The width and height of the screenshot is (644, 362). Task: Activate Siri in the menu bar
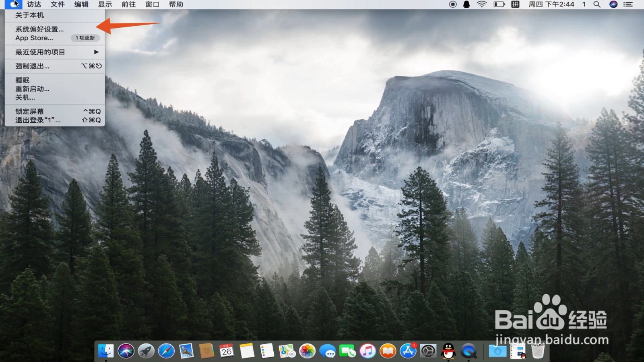613,4
